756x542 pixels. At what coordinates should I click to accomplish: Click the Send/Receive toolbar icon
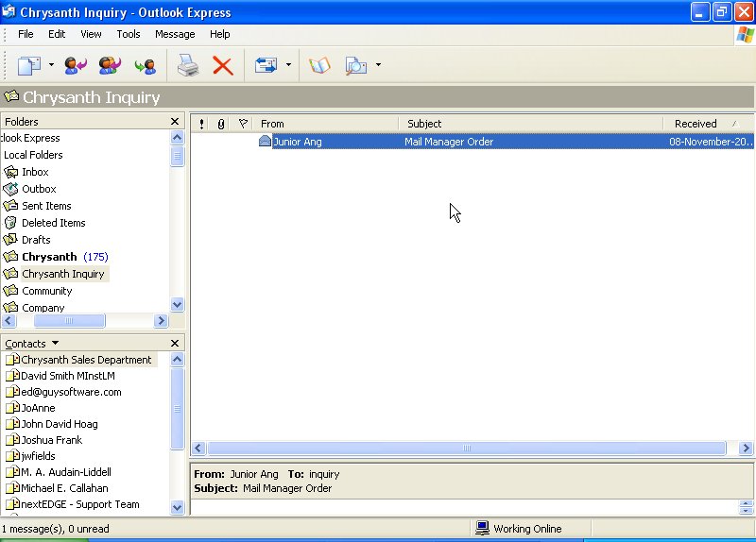point(266,65)
